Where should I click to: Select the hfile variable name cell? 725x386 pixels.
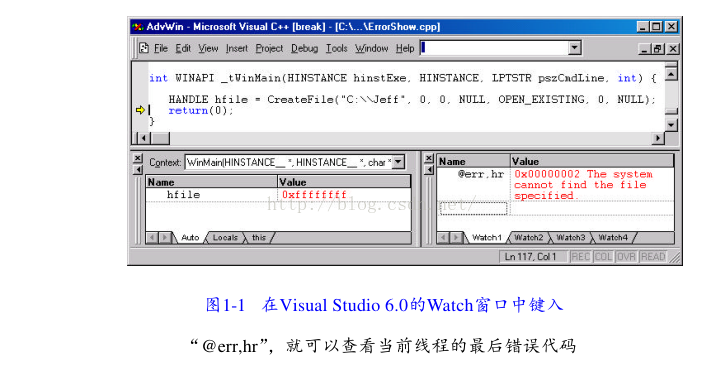(x=184, y=195)
